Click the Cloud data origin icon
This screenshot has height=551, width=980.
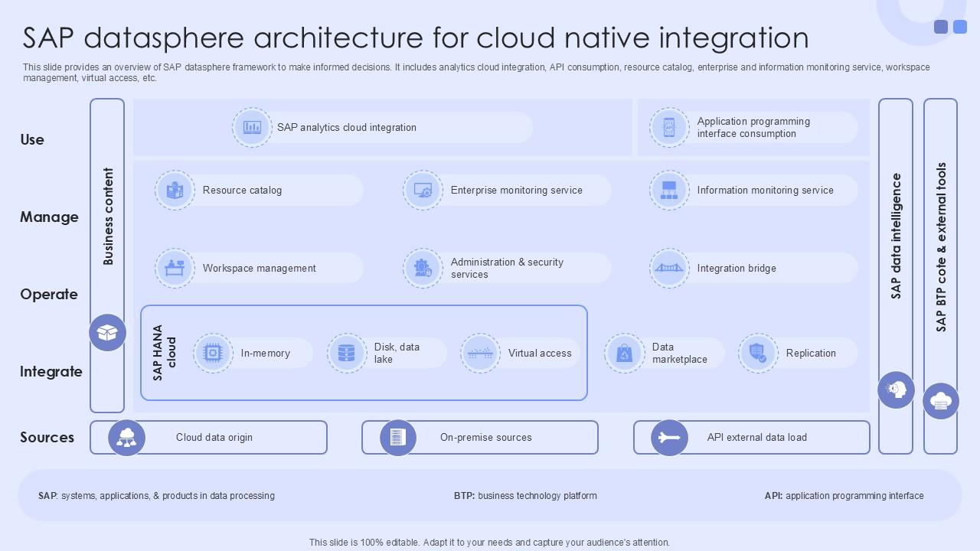126,438
